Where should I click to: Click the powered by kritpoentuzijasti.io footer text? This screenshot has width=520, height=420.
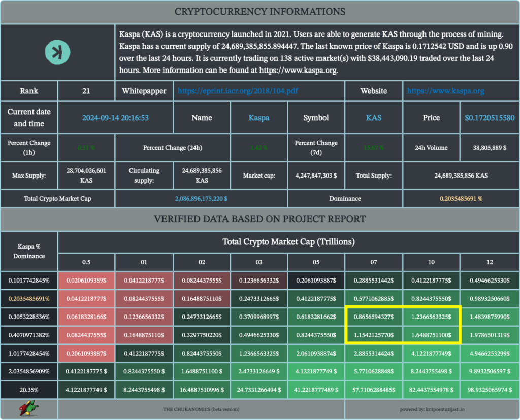coord(431,409)
